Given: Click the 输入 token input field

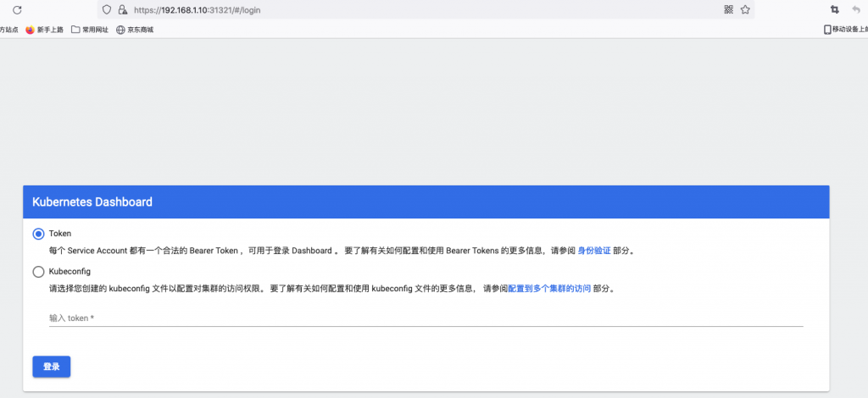Looking at the screenshot, I should [x=426, y=318].
